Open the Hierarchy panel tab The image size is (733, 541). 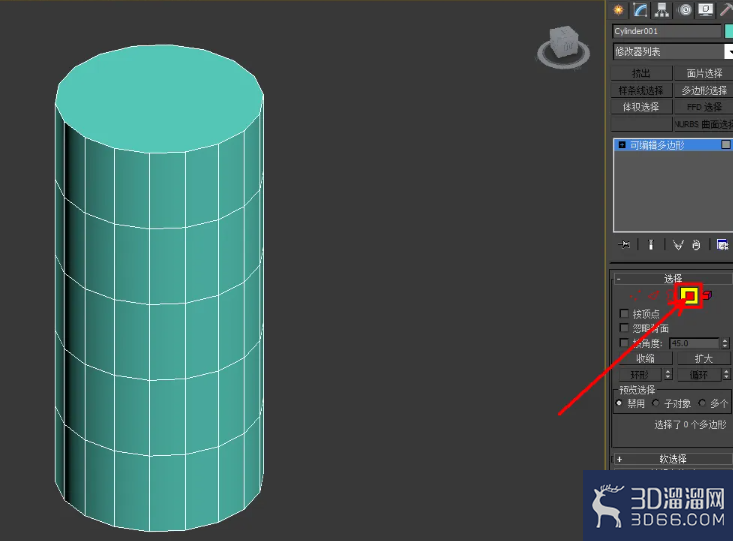point(662,10)
